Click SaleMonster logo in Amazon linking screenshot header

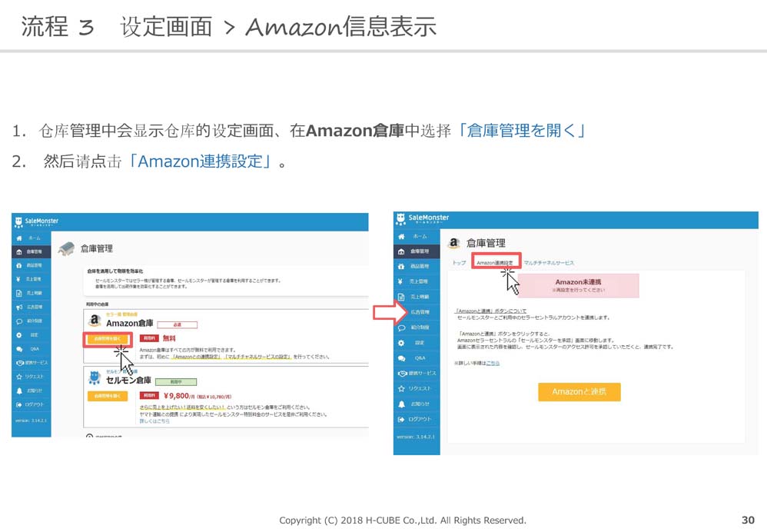[422, 218]
